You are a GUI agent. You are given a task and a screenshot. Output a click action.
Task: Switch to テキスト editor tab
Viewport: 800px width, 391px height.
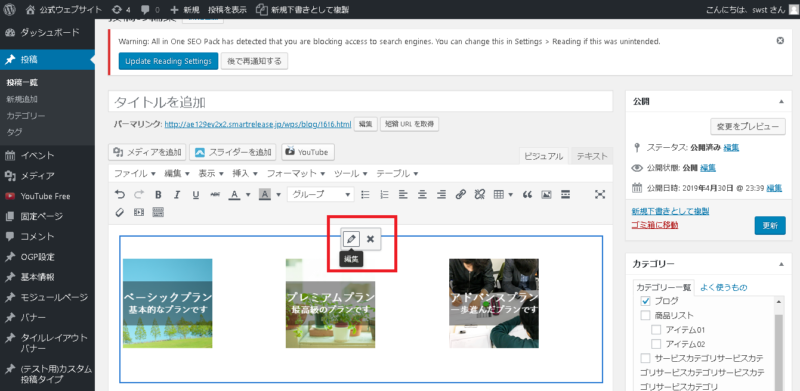592,157
